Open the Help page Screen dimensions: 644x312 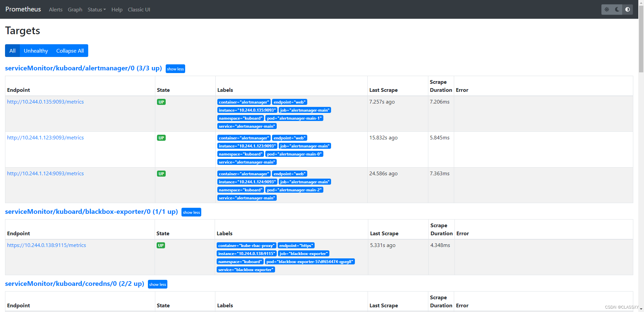point(117,10)
